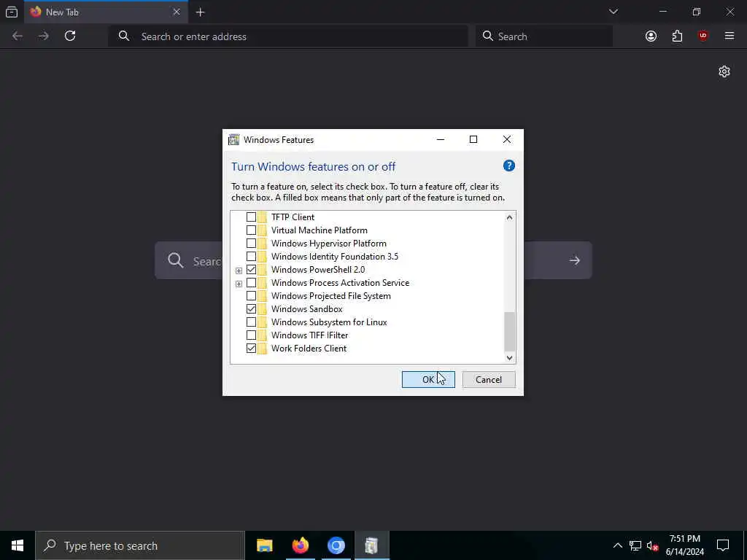The width and height of the screenshot is (747, 560).
Task: Click the Firefox toolbar Search box
Action: click(544, 36)
